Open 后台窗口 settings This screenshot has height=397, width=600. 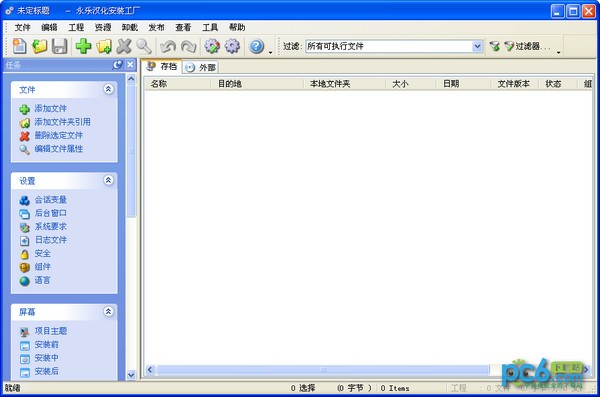tap(51, 213)
